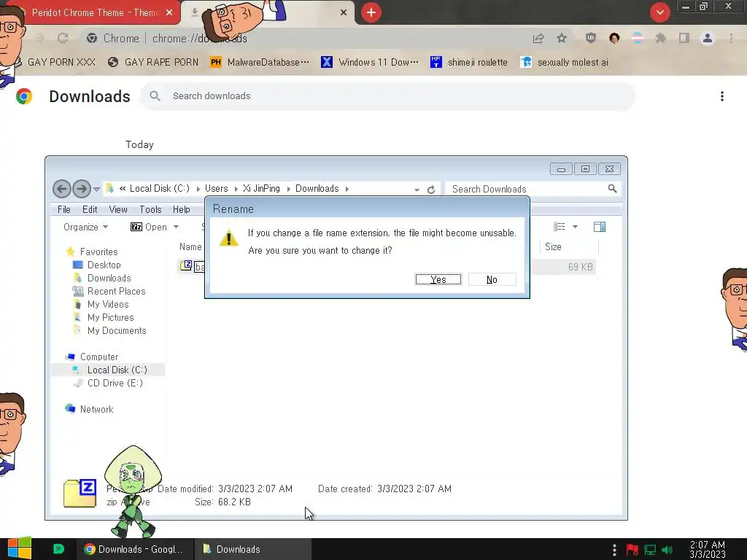Open Windows 11 Dow... bookmark
The width and height of the screenshot is (747, 560).
click(x=370, y=62)
